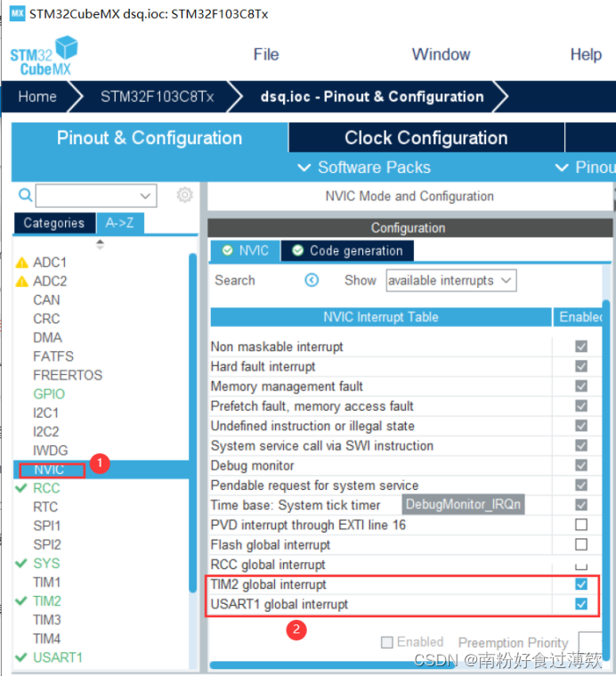Open the categories settings gear icon
616x677 pixels.
pos(184,195)
